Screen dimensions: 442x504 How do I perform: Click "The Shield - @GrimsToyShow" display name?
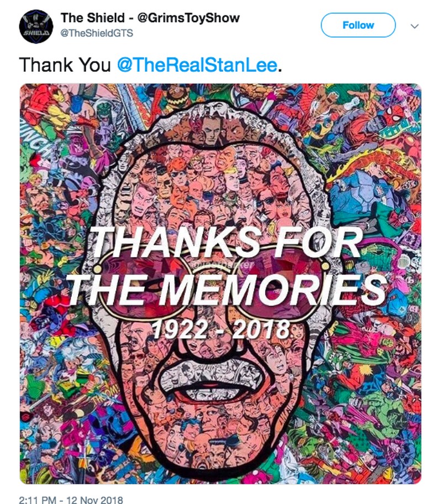point(150,18)
